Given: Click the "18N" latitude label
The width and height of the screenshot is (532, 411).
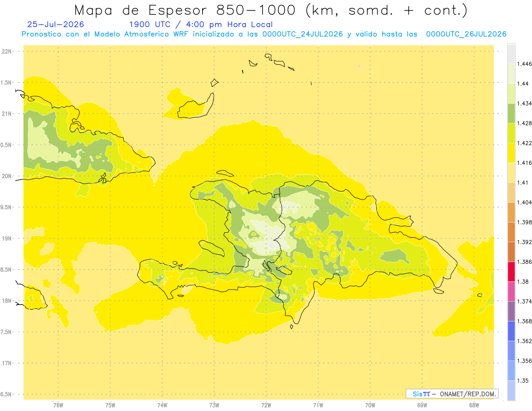Looking at the screenshot, I should (7, 301).
